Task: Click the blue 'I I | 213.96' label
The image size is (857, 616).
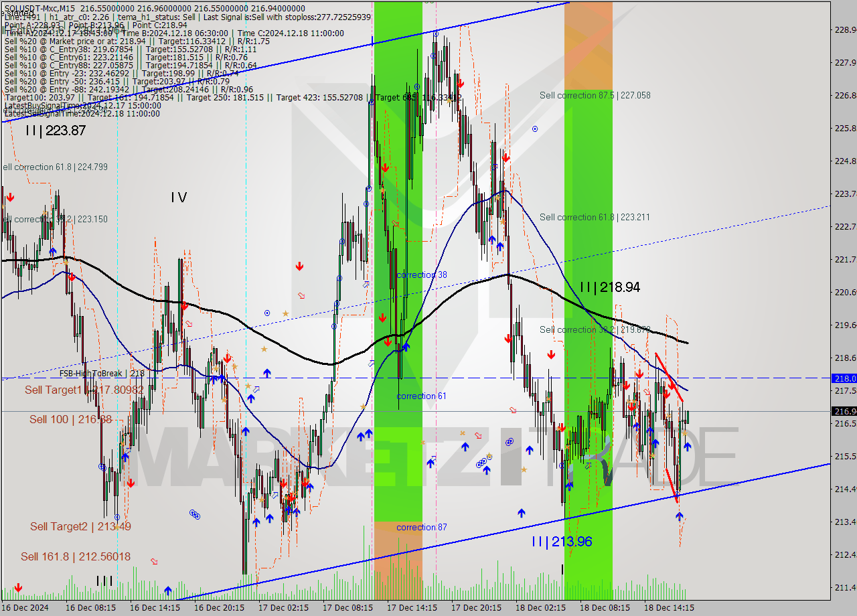Action: [562, 542]
